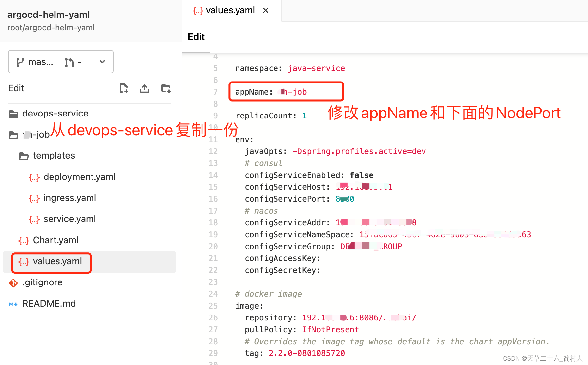The height and width of the screenshot is (365, 588).
Task: Click the Edit label in sidebar
Action: point(16,88)
